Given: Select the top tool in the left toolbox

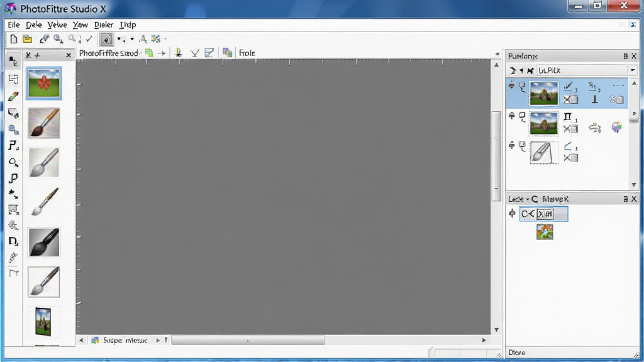Looking at the screenshot, I should [x=13, y=62].
